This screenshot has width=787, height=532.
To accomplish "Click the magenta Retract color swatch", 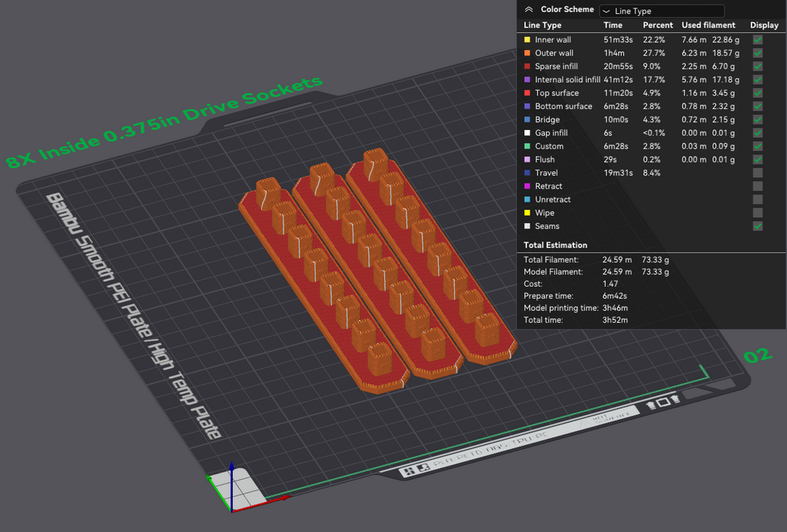I will tap(527, 186).
